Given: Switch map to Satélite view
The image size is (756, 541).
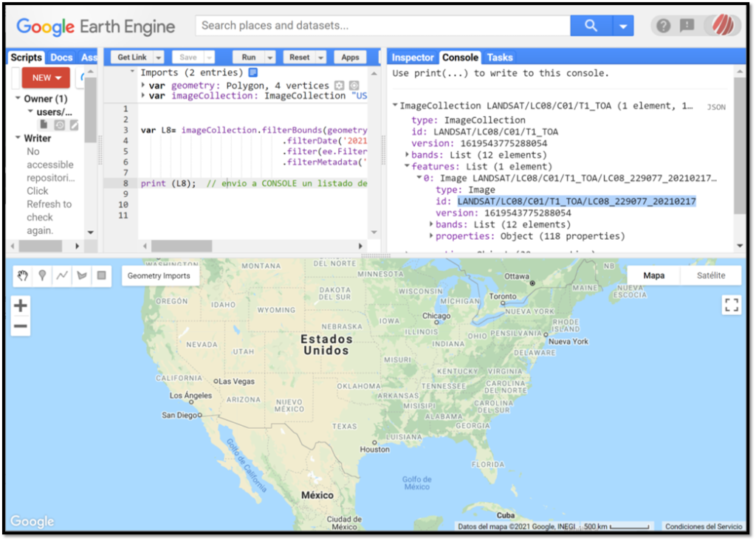Looking at the screenshot, I should (x=711, y=275).
